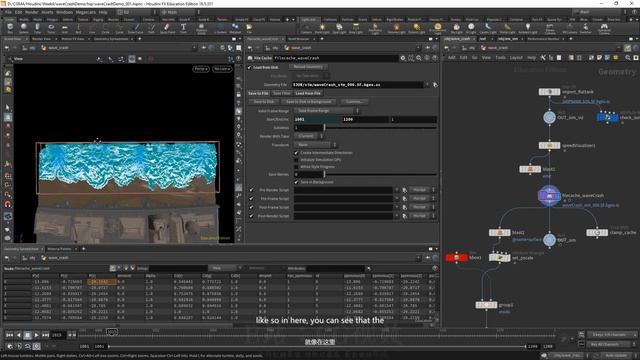Switch to the Geometry Spreadsheet tab
The image size is (640, 360).
(x=111, y=39)
